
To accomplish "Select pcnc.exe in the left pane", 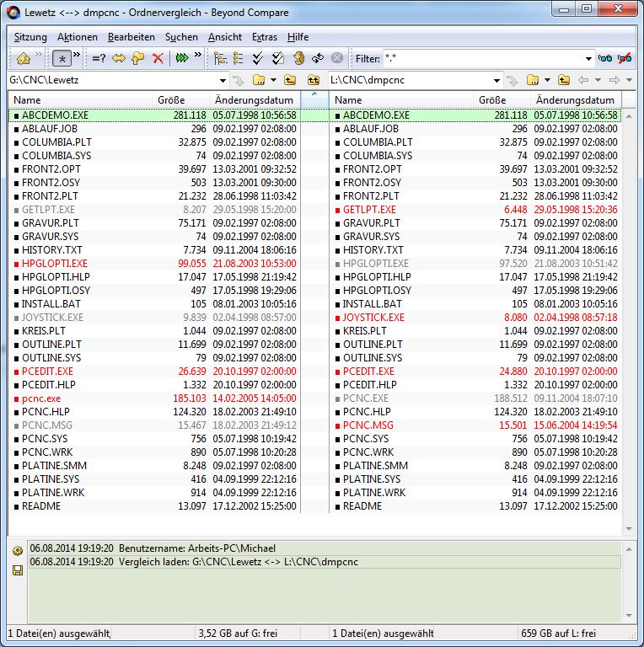I will click(154, 398).
